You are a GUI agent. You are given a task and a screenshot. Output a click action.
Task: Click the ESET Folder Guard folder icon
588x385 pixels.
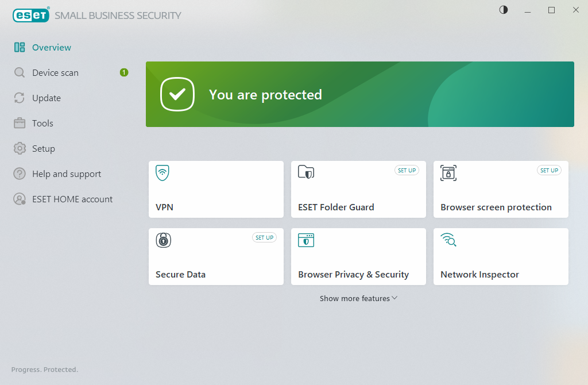click(306, 172)
